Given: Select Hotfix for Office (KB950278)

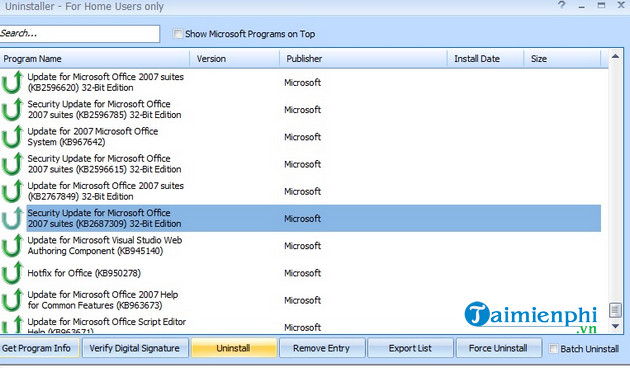Looking at the screenshot, I should click(x=84, y=273).
